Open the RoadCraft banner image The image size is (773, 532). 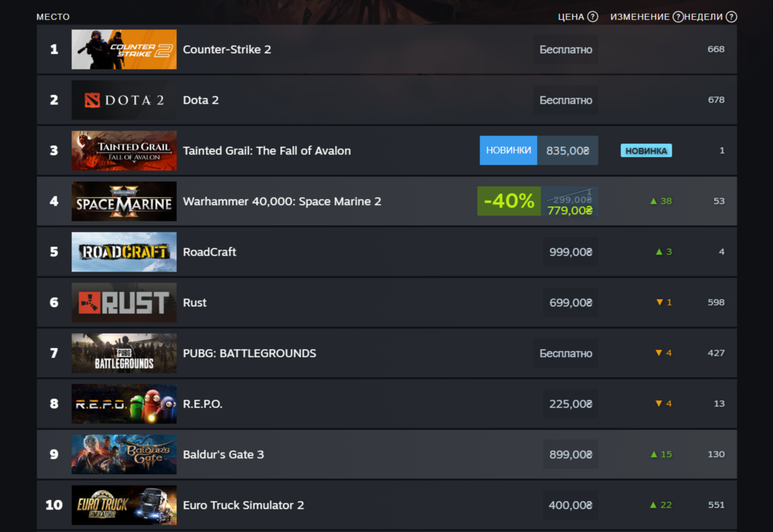click(124, 252)
